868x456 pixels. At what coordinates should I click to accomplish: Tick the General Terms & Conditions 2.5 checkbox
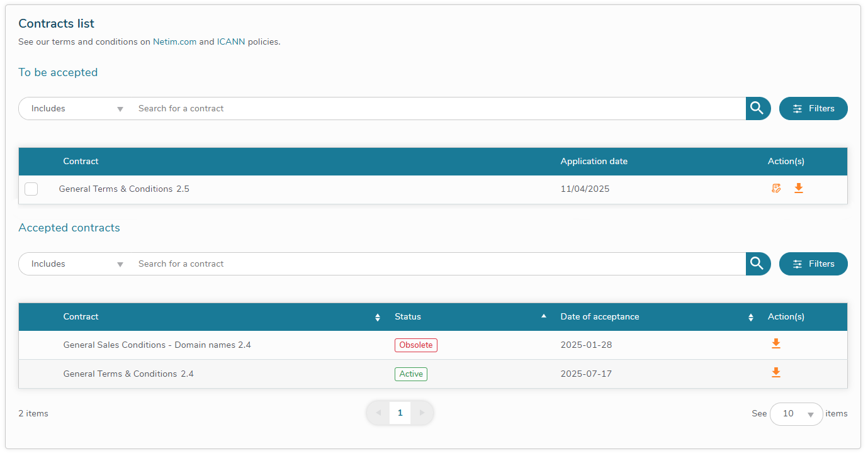31,189
